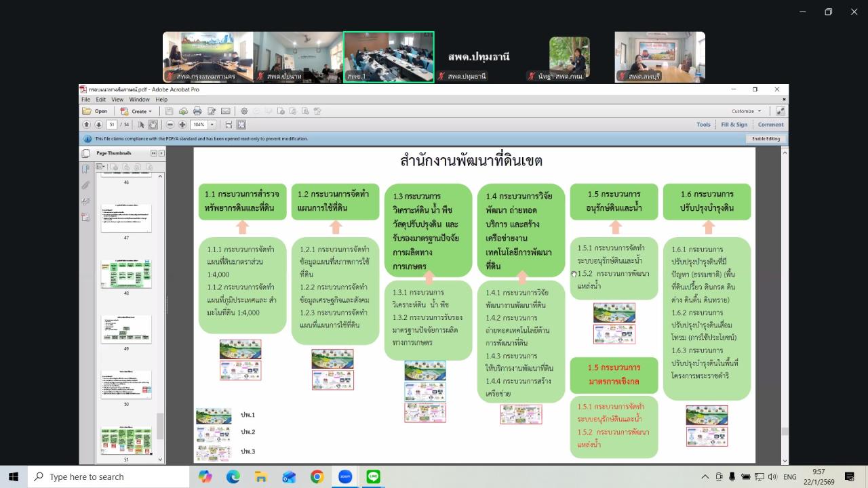Open the Attachments paperclip panel icon
This screenshot has width=868, height=488.
[x=85, y=185]
